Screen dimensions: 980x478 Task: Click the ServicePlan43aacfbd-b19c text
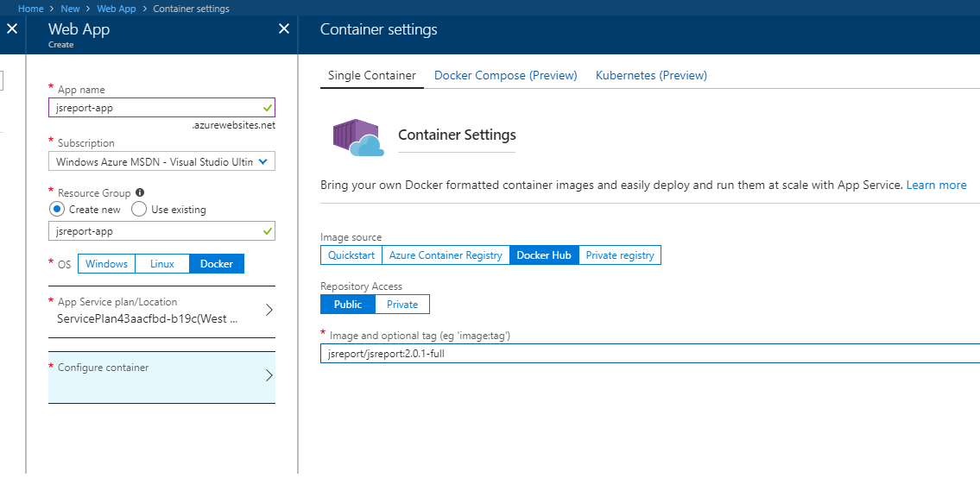point(147,318)
